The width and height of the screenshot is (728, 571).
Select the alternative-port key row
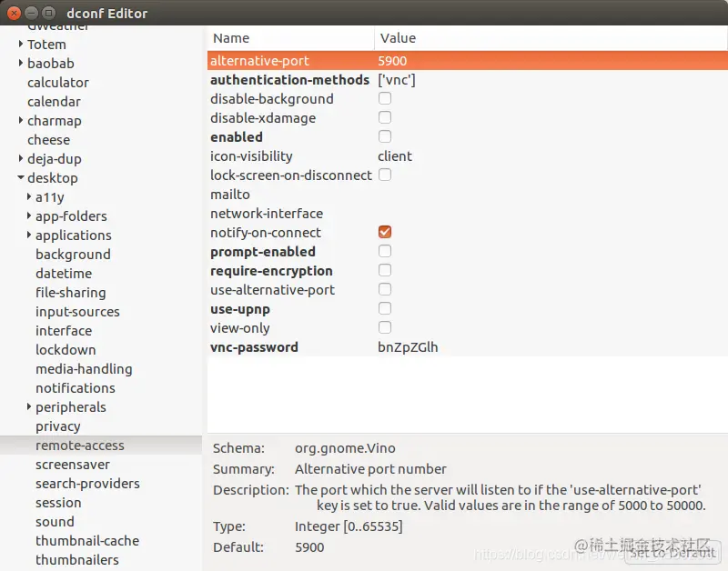tap(468, 60)
